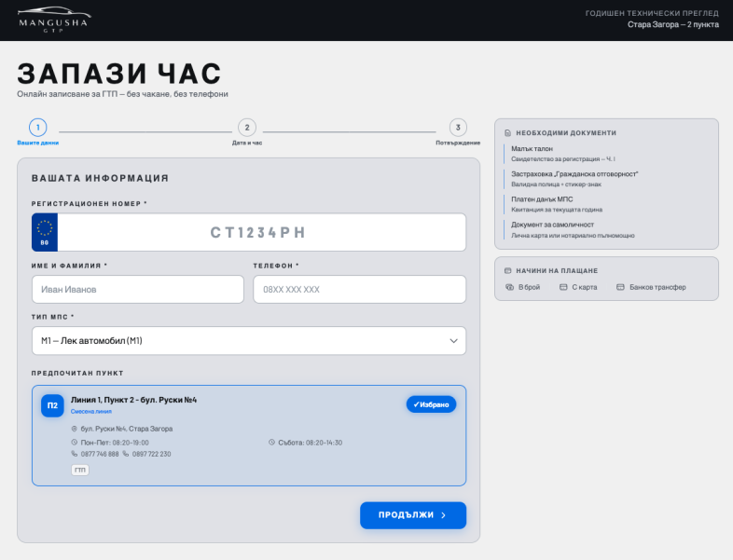Click the wallet icon by Начини на плащане
This screenshot has height=560, width=733.
507,270
